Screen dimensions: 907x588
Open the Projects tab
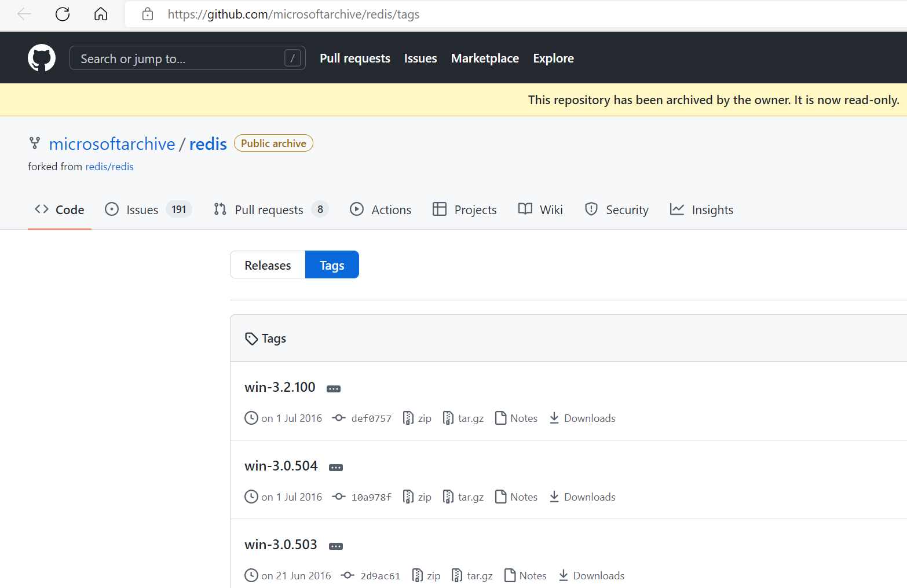click(x=465, y=210)
